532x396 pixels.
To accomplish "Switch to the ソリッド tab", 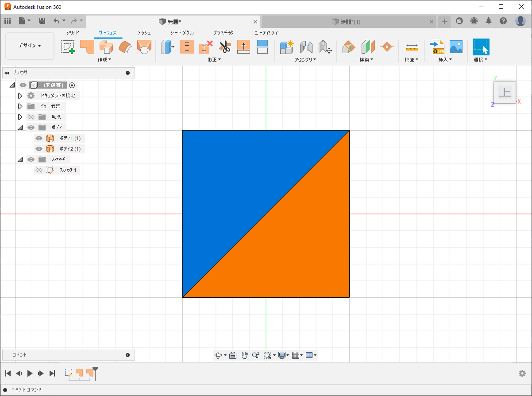I will click(73, 33).
